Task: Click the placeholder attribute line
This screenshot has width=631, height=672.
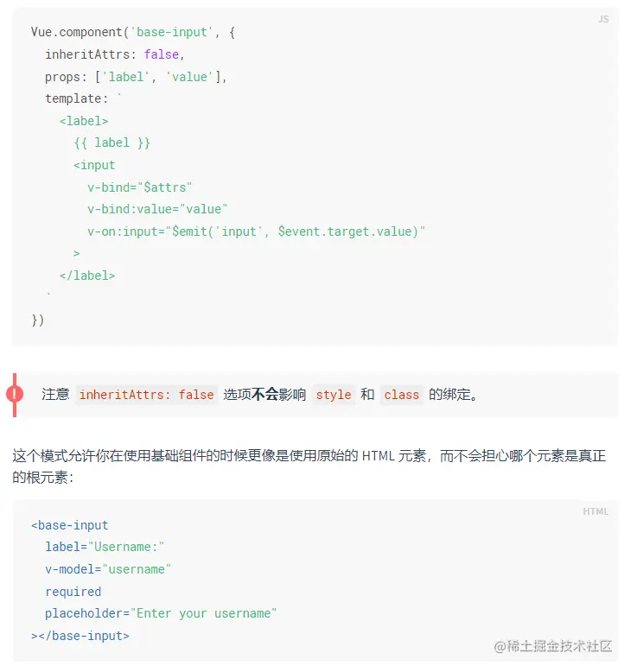Action: [161, 613]
